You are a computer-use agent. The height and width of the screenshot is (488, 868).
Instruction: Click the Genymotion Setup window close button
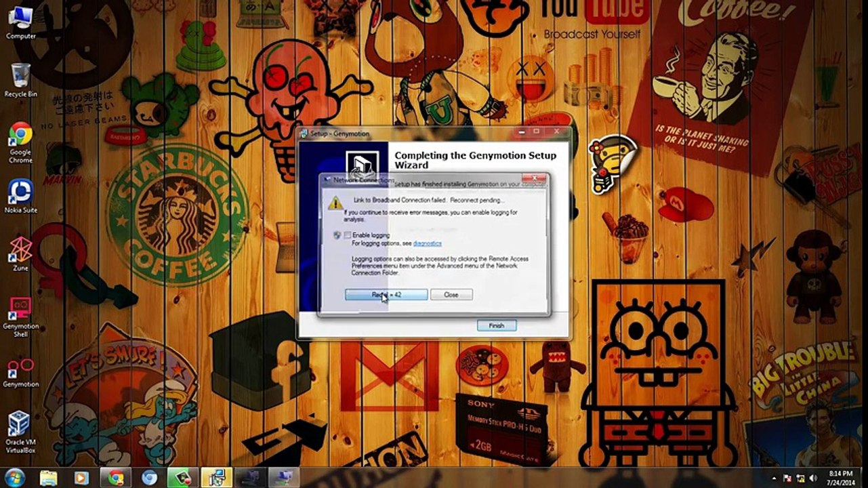(x=557, y=131)
